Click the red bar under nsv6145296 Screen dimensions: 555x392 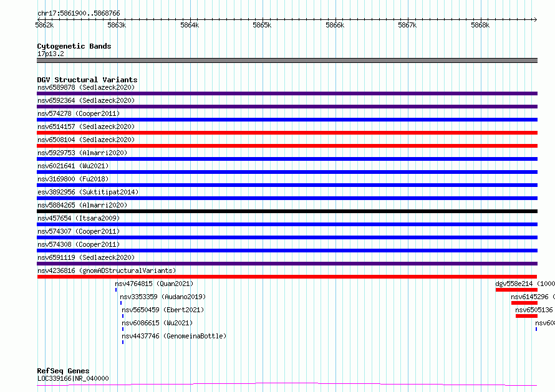(x=524, y=303)
